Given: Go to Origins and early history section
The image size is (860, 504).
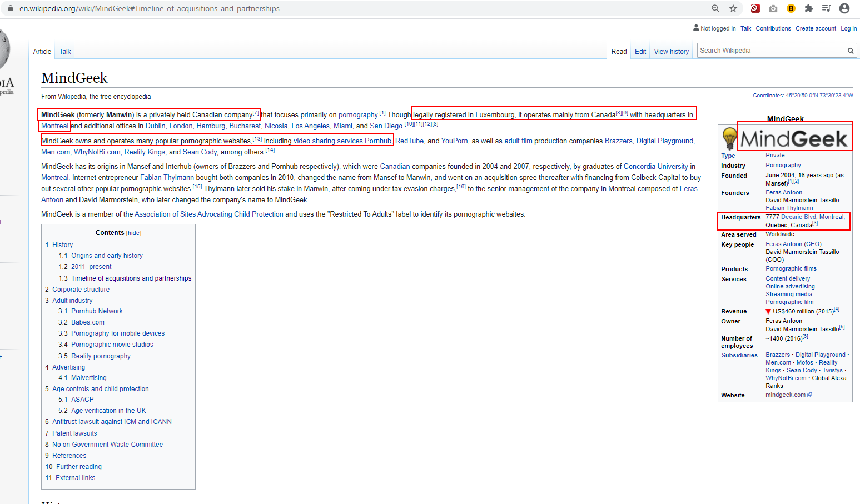Looking at the screenshot, I should click(107, 256).
